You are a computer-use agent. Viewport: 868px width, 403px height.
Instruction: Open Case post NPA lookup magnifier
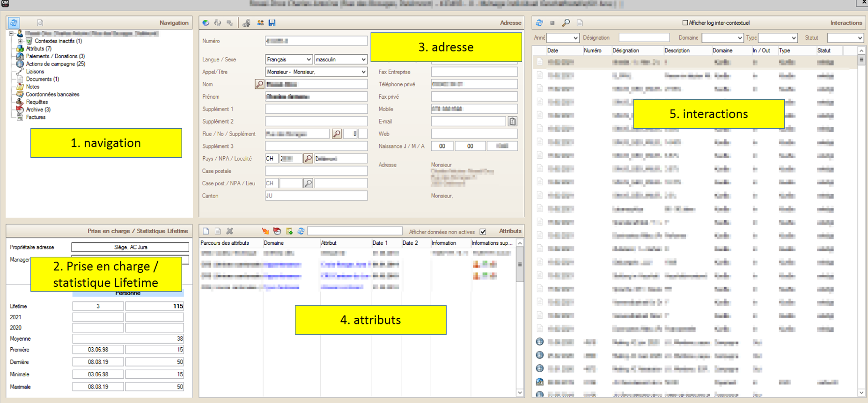[x=308, y=183]
